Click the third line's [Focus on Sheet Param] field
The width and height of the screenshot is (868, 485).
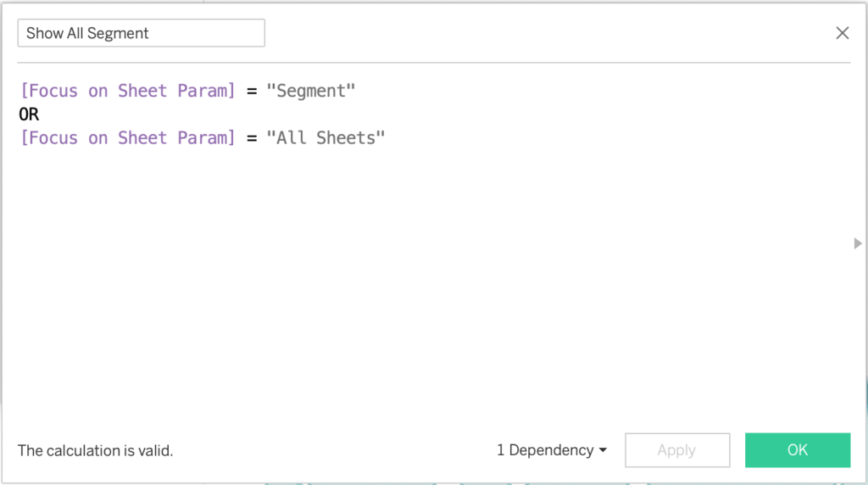(x=127, y=137)
